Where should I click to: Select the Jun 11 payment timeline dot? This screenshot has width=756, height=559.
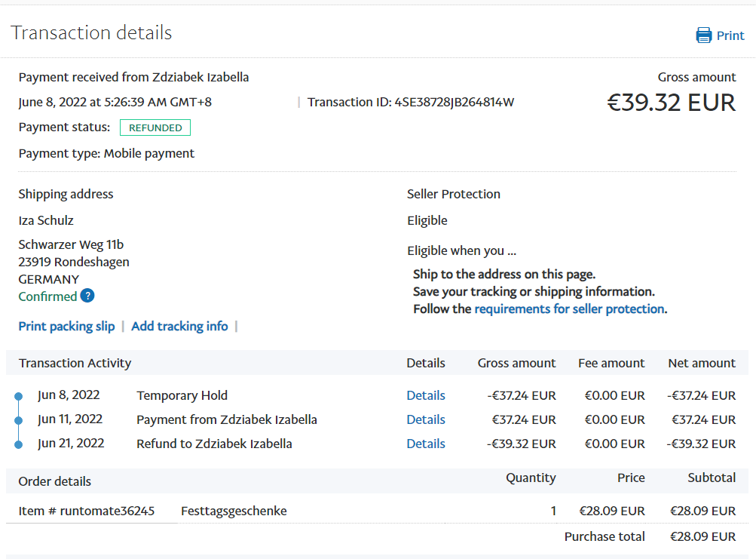tap(19, 420)
